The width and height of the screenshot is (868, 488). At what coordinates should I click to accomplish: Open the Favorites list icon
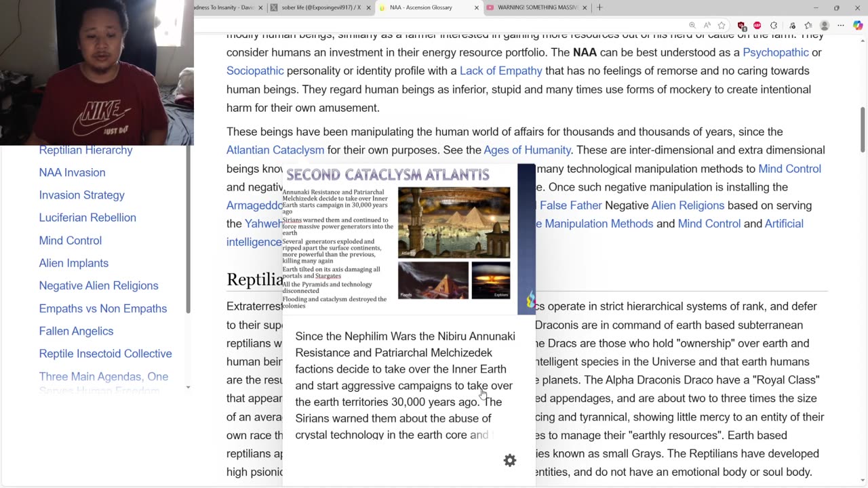point(808,26)
